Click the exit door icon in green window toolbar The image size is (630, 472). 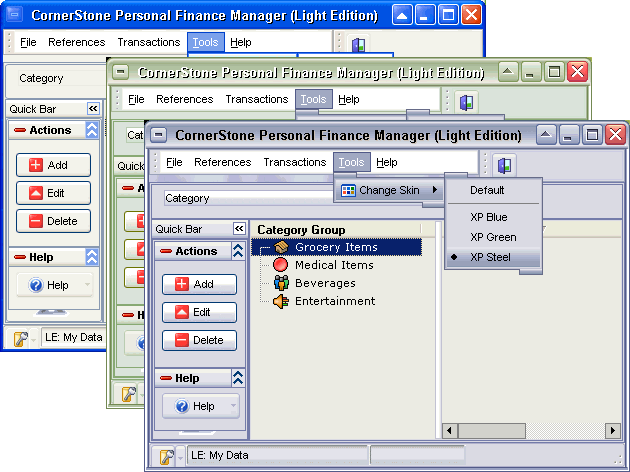pyautogui.click(x=466, y=102)
